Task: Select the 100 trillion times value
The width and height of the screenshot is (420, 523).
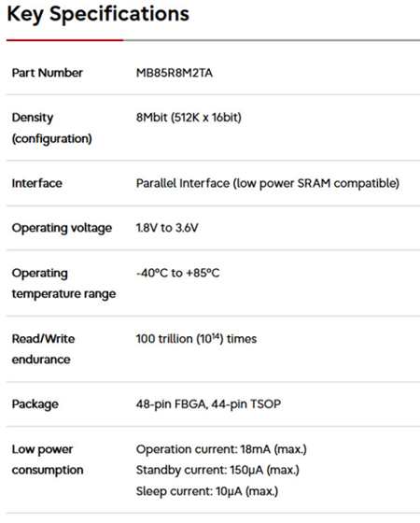Action: [196, 338]
